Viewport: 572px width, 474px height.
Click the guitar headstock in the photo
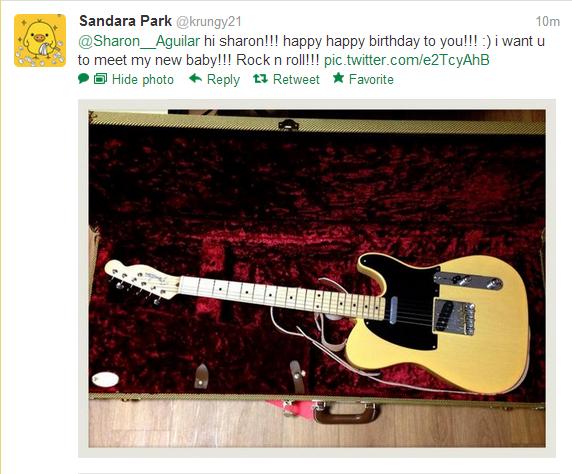coord(142,282)
